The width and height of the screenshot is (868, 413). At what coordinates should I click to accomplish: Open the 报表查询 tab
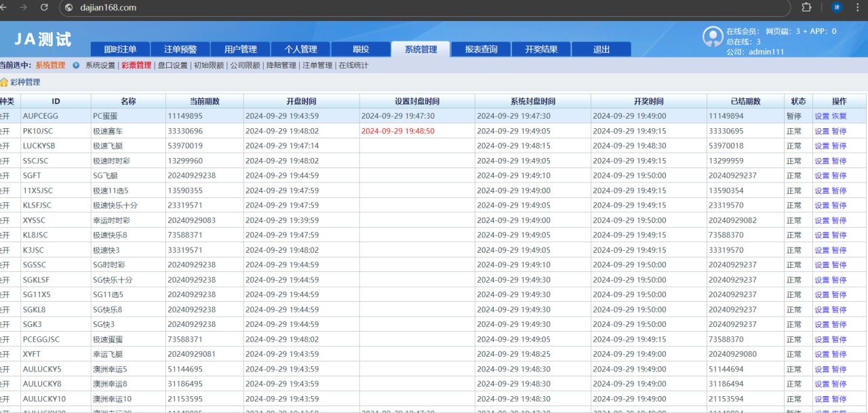481,50
